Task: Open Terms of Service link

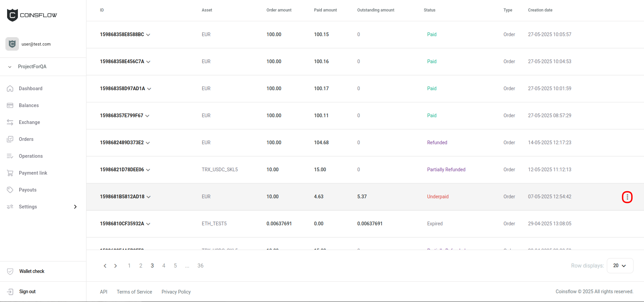Action: click(134, 292)
